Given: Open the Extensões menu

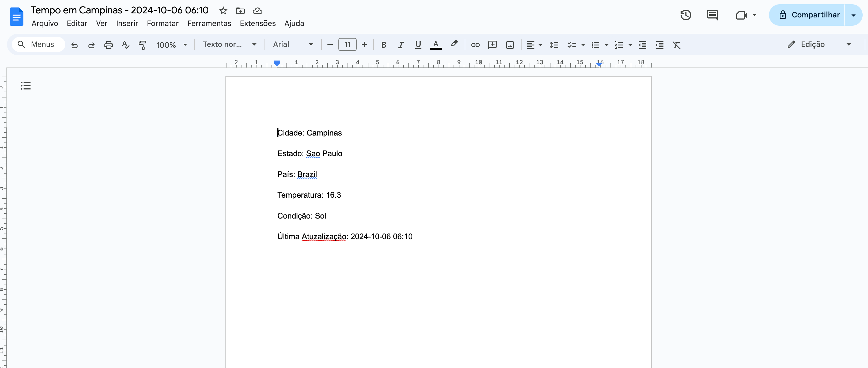Looking at the screenshot, I should tap(258, 23).
